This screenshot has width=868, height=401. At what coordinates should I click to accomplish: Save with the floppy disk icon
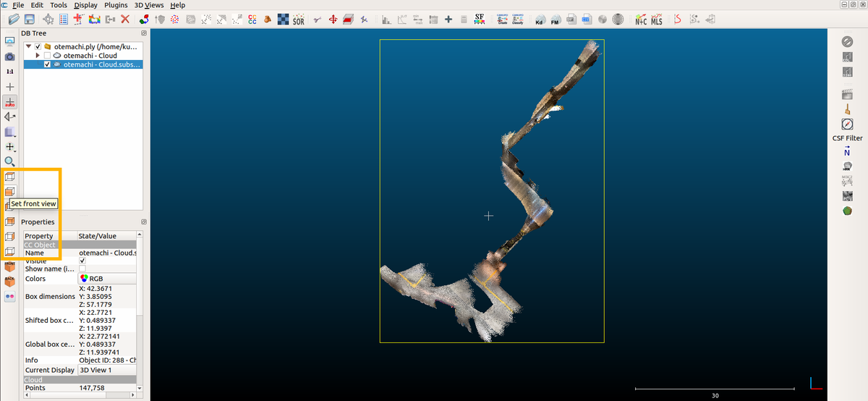[30, 20]
